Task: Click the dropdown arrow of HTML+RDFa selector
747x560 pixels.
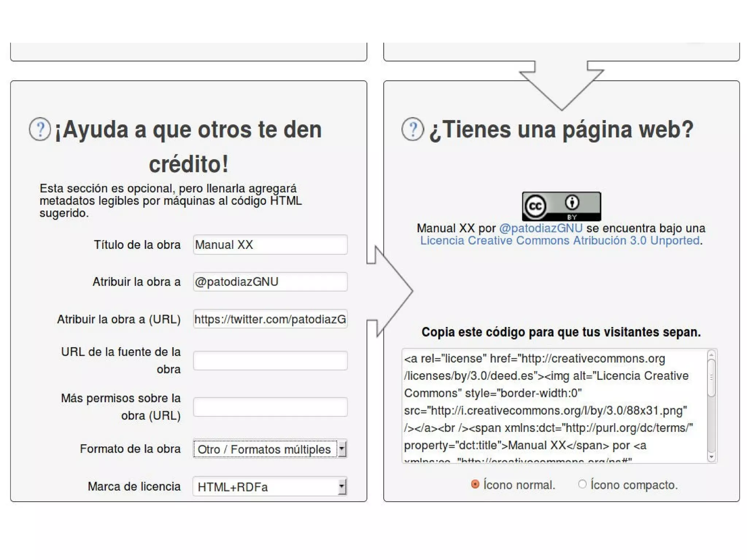Action: 342,487
